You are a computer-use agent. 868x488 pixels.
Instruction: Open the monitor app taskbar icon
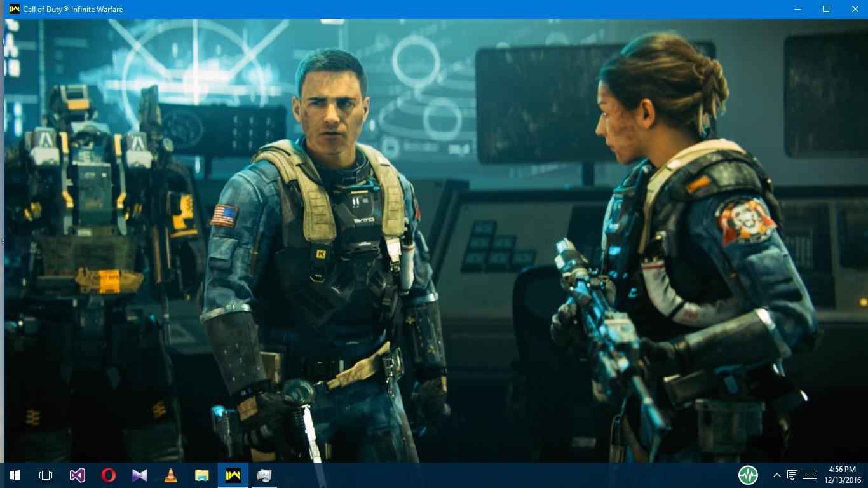tap(264, 475)
